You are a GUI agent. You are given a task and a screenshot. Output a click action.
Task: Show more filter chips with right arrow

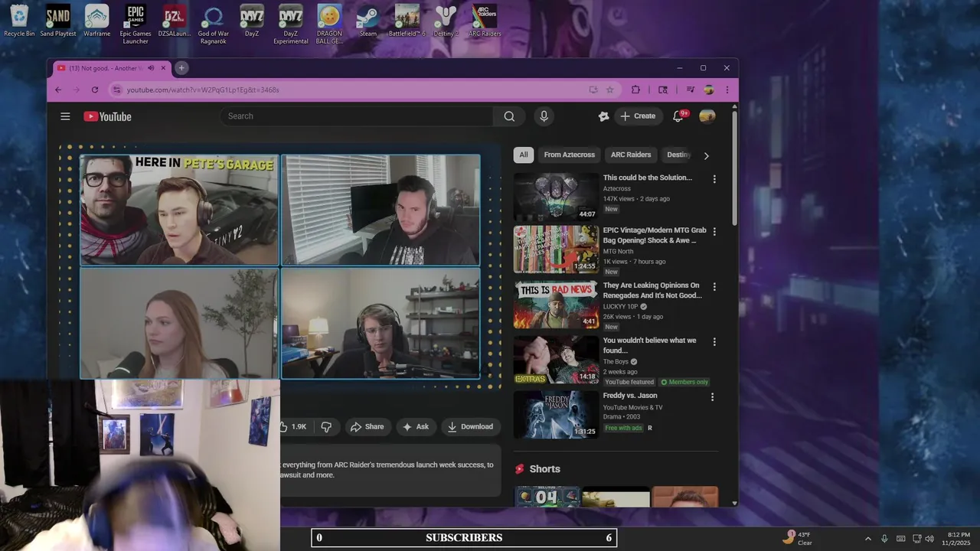(706, 155)
